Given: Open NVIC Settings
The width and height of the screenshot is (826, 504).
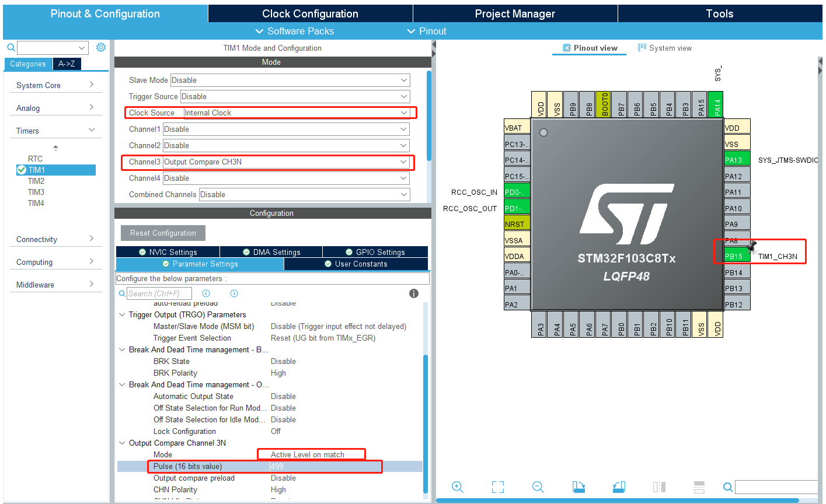Looking at the screenshot, I should tap(168, 251).
